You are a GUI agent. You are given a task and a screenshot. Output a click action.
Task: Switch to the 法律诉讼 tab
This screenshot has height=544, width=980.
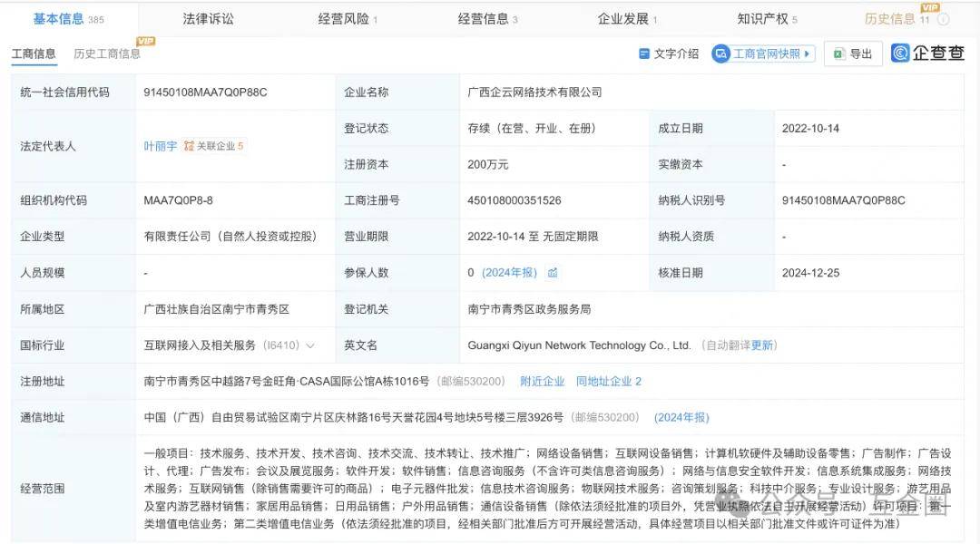(x=208, y=19)
